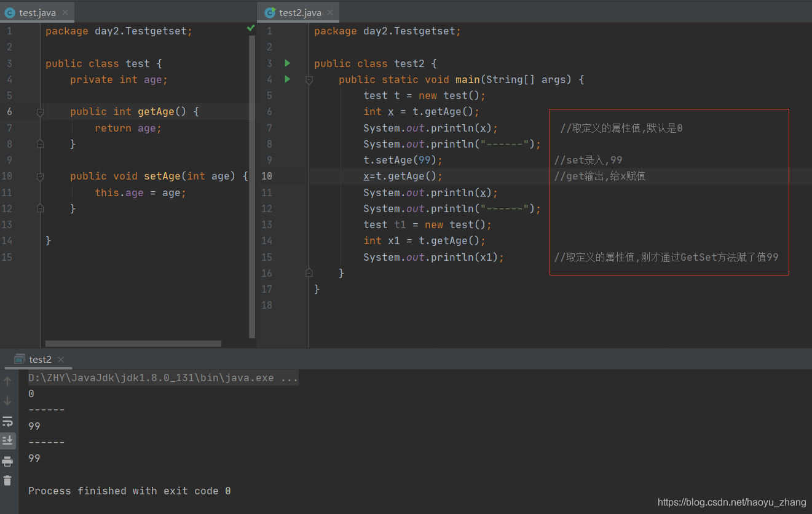Viewport: 812px width, 514px height.
Task: Click run gutter icon beside main method
Action: tap(287, 79)
